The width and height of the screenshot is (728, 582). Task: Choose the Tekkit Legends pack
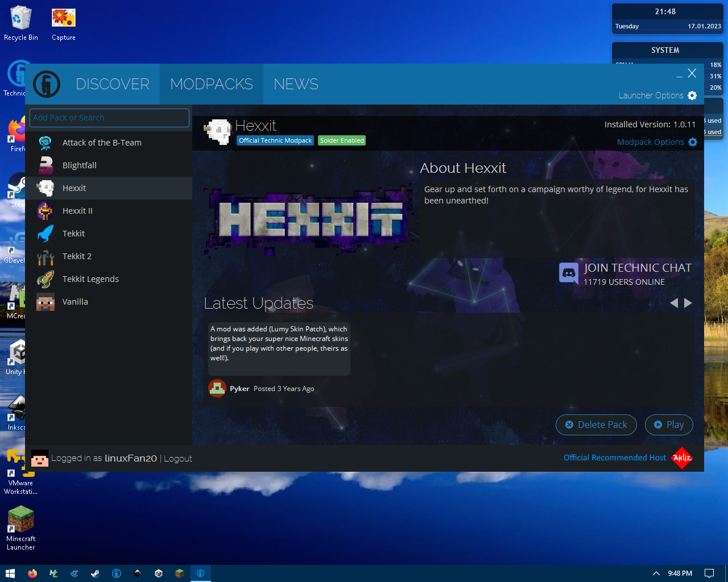tap(90, 279)
